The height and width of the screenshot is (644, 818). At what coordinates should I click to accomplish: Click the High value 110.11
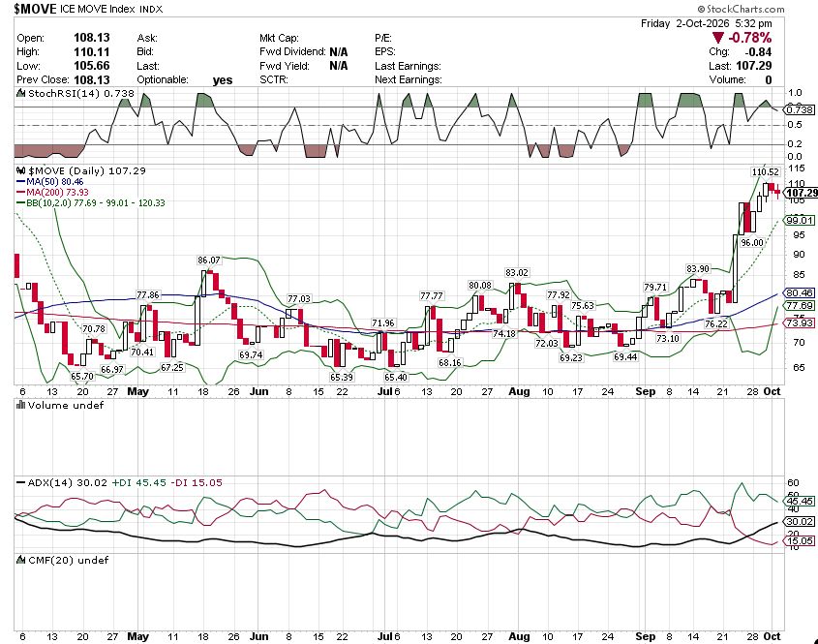click(92, 51)
